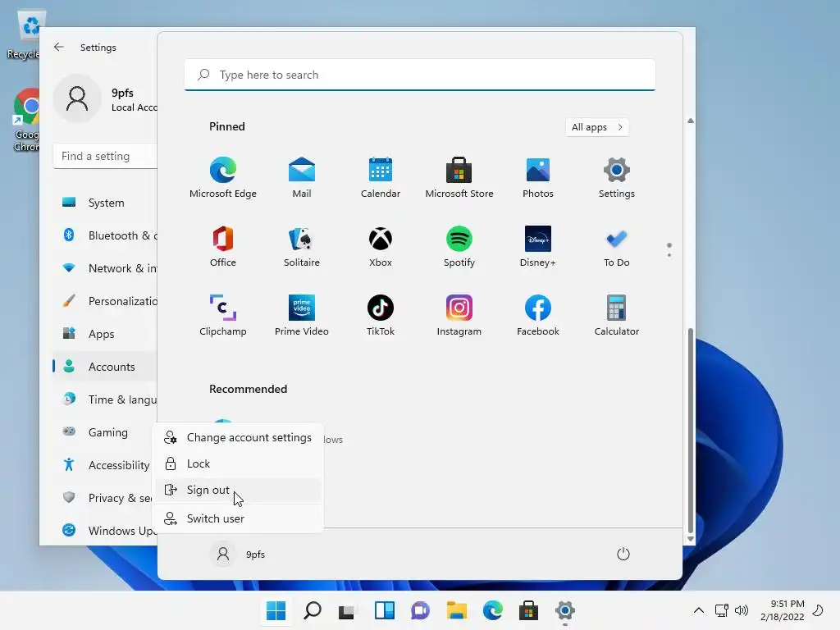
Task: Launch the Calendar pinned app
Action: pos(381,177)
